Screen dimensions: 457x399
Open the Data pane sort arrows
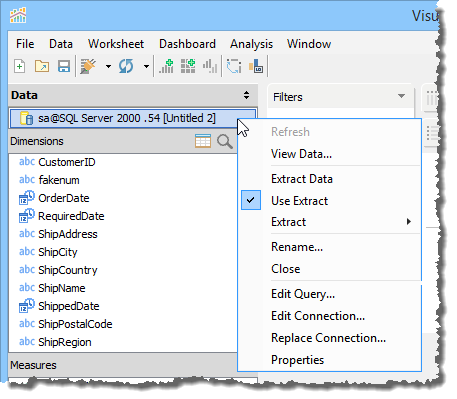[246, 95]
